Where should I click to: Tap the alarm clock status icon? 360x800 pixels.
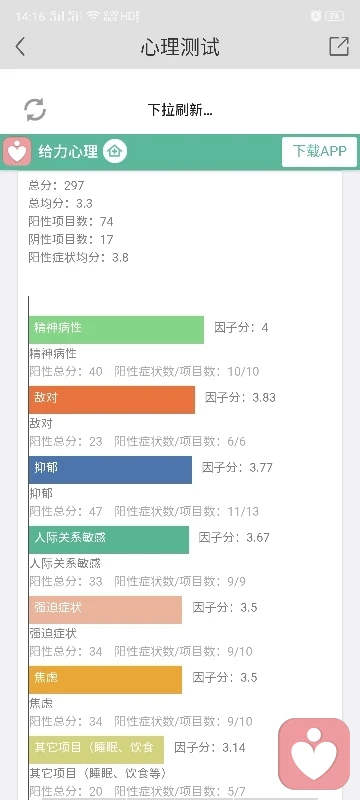(x=316, y=16)
